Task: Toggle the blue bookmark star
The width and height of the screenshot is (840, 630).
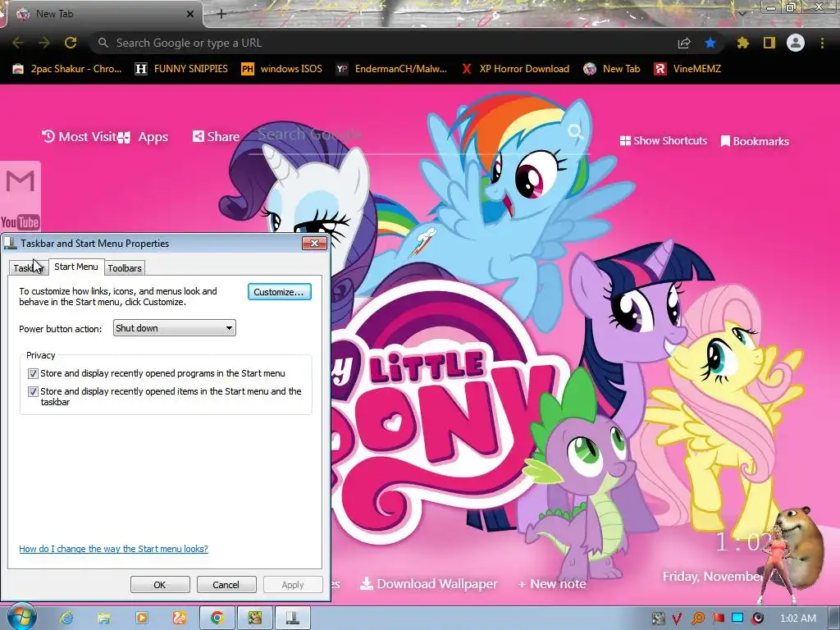Action: click(710, 43)
